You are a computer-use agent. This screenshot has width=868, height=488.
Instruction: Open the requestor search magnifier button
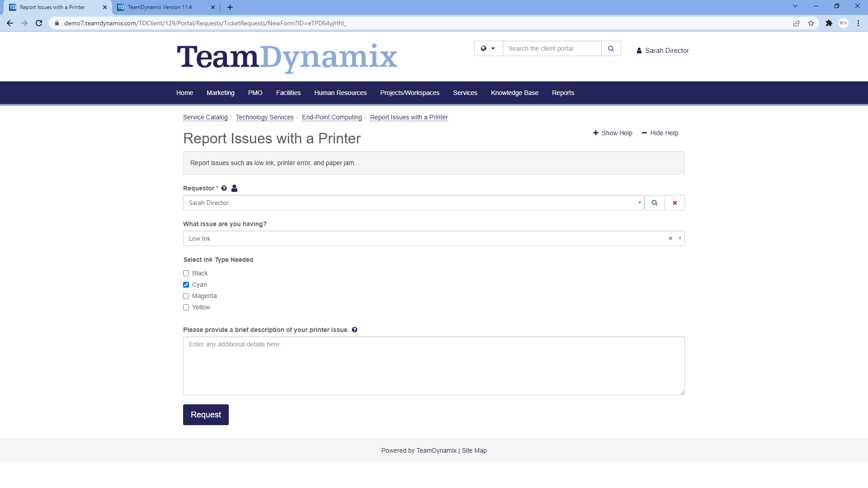[x=654, y=203]
